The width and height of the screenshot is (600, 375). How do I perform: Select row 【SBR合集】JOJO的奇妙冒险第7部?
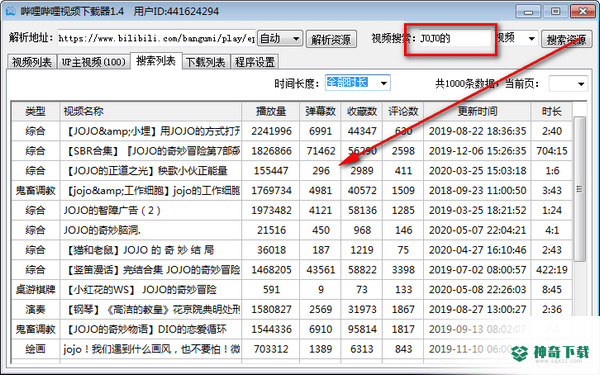click(292, 151)
